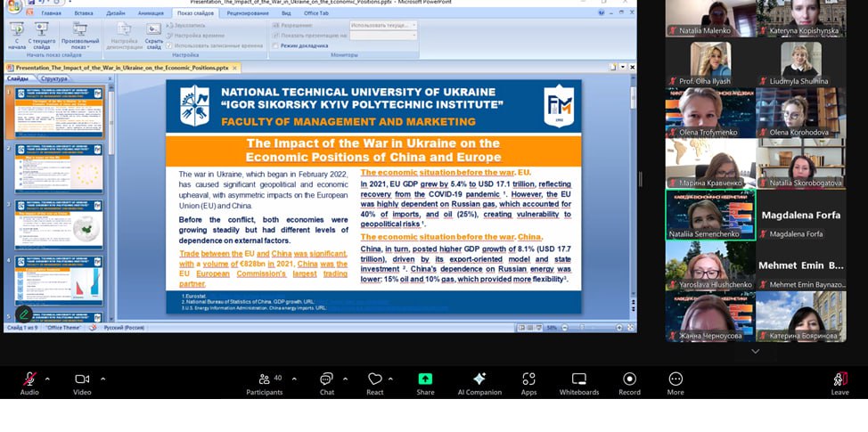Click the new Office Tab document icon
The width and height of the screenshot is (868, 432).
click(x=613, y=67)
